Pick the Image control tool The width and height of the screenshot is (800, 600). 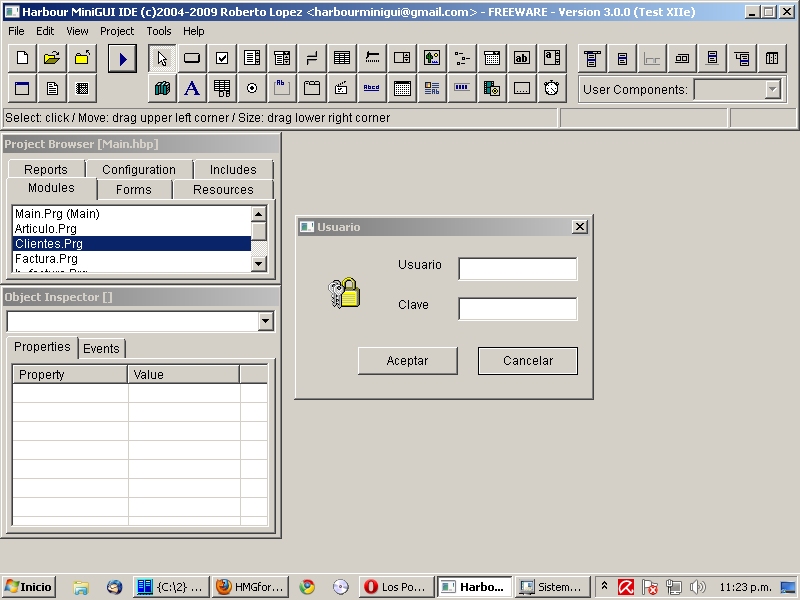432,58
